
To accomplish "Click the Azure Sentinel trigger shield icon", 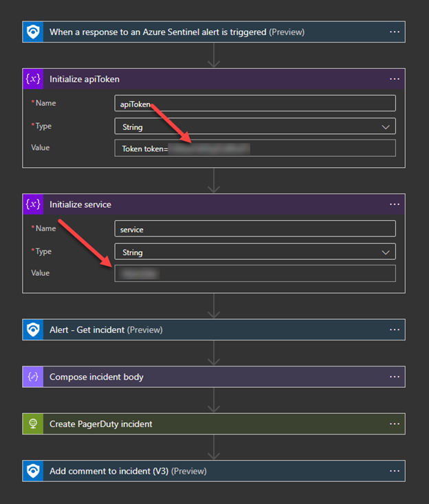I will point(33,32).
